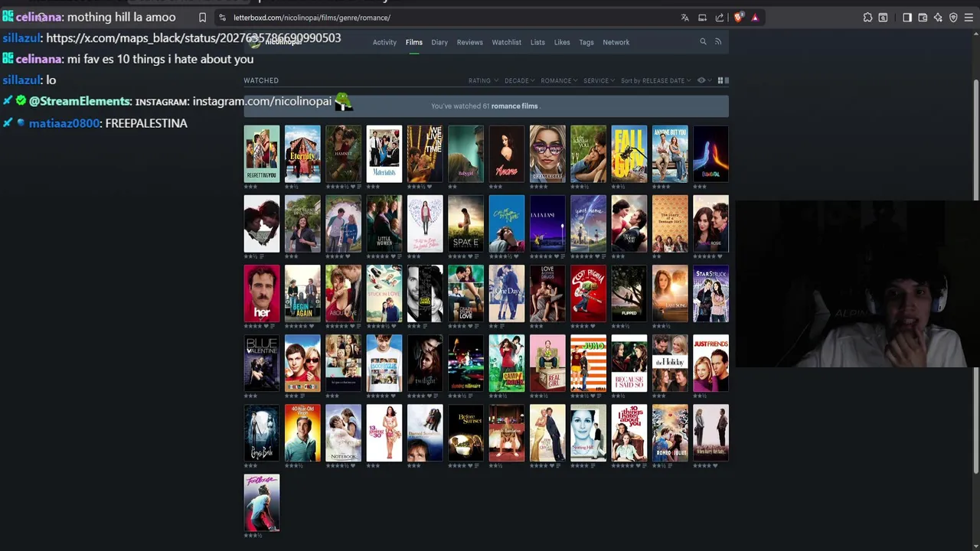Open the Network tab

point(616,42)
